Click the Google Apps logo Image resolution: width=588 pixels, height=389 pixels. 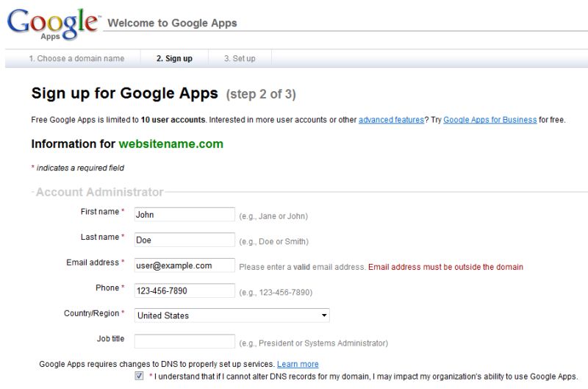[54, 24]
